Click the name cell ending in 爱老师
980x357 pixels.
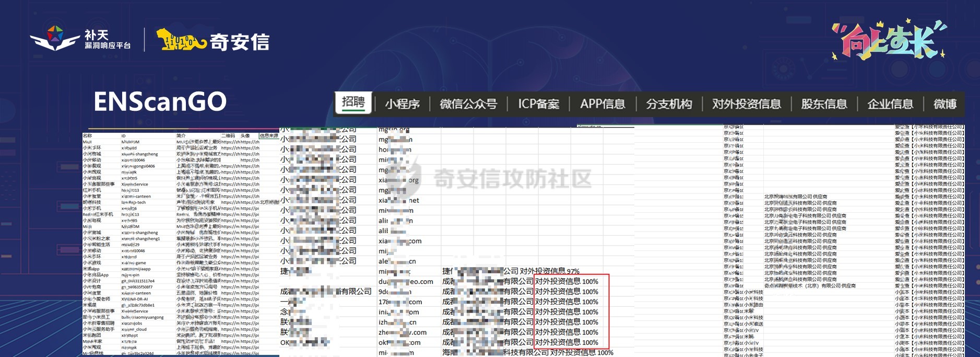tap(96, 299)
